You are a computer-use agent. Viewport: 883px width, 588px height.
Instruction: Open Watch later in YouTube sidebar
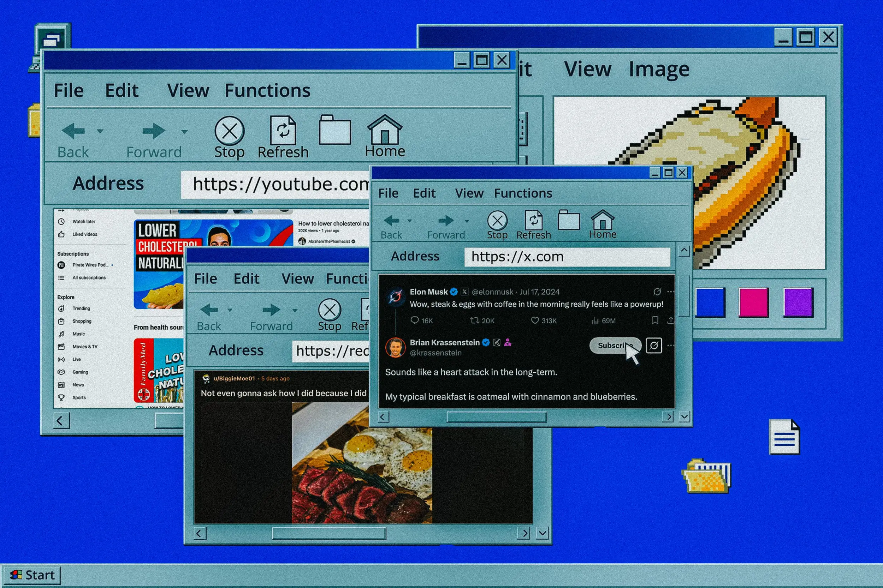[83, 222]
